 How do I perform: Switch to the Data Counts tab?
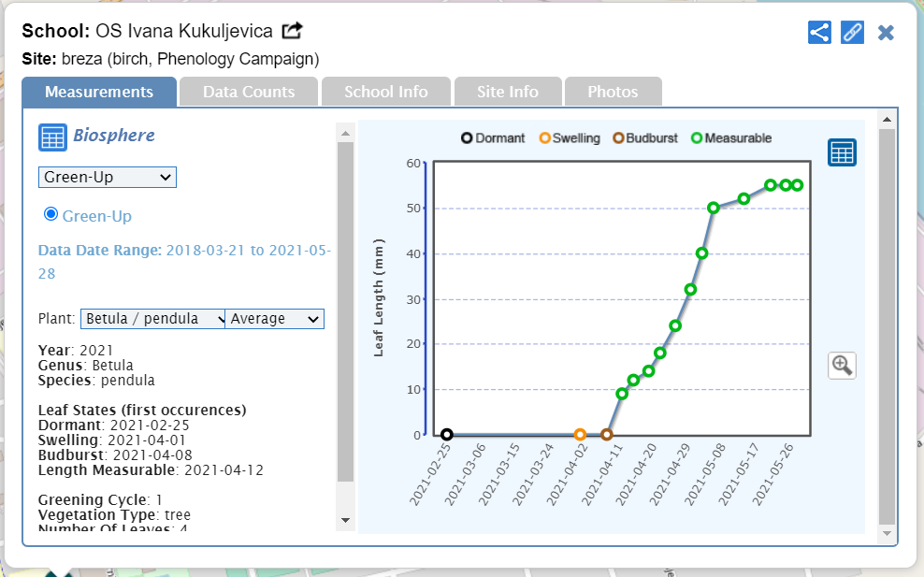click(x=248, y=92)
